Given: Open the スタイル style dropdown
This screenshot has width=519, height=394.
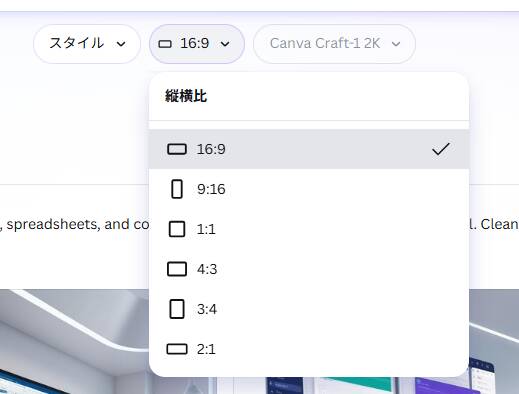Looking at the screenshot, I should point(87,44).
